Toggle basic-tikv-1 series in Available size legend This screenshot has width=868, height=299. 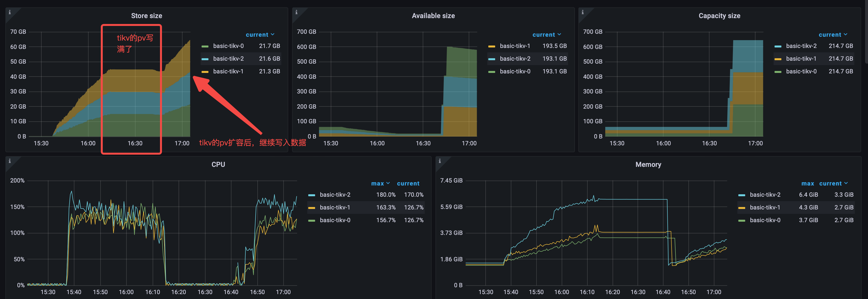tap(515, 46)
